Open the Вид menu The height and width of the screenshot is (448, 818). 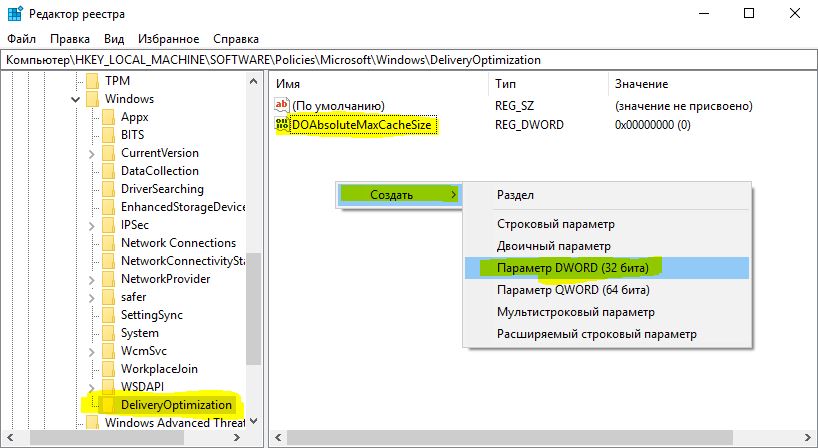pyautogui.click(x=114, y=39)
